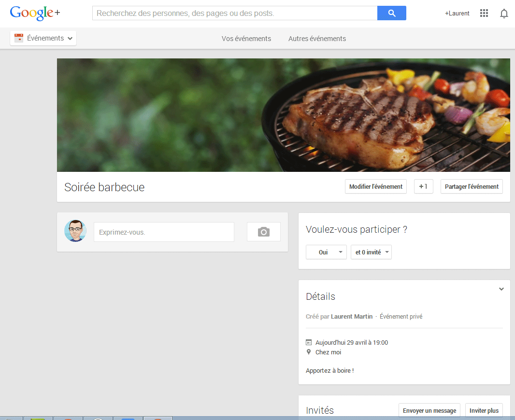Click Partager l'événement button

coord(472,186)
